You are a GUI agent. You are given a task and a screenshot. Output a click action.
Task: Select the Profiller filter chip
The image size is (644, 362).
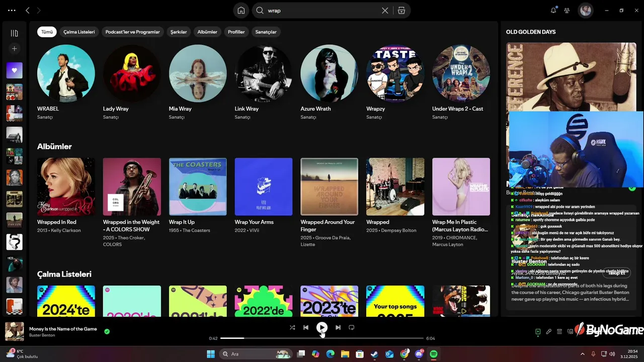(x=236, y=32)
